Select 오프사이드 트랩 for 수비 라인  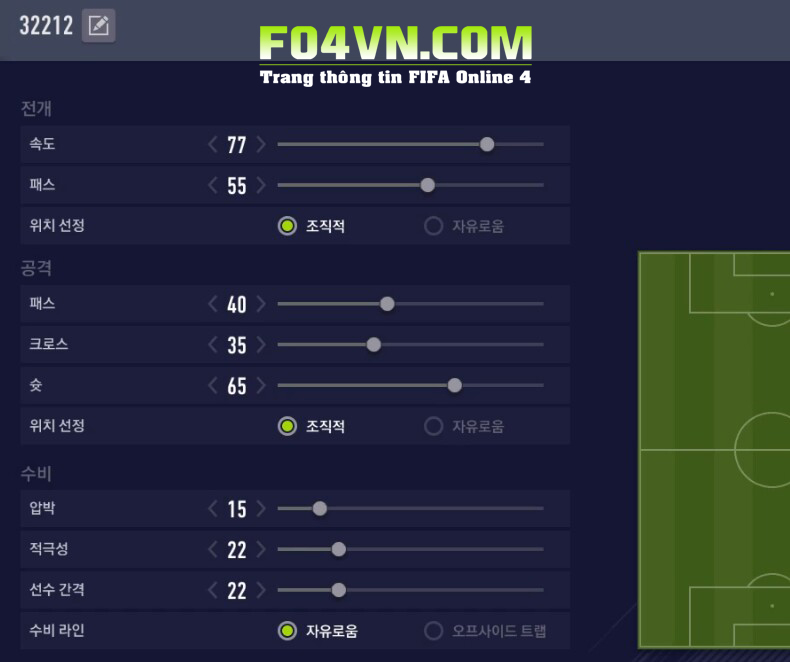click(433, 631)
